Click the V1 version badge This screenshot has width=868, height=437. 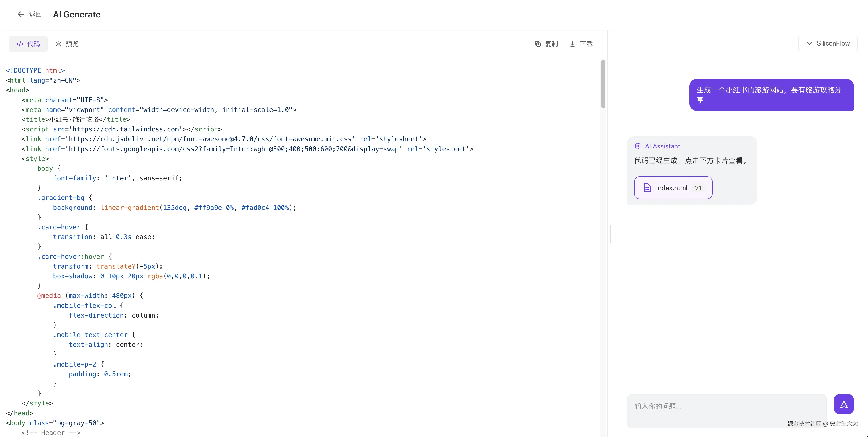(x=698, y=188)
